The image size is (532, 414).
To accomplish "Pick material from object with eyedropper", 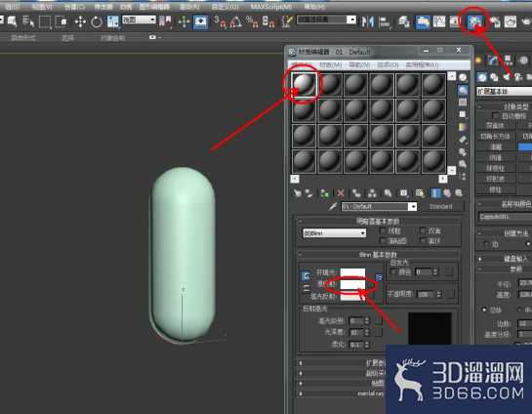I will [x=333, y=206].
